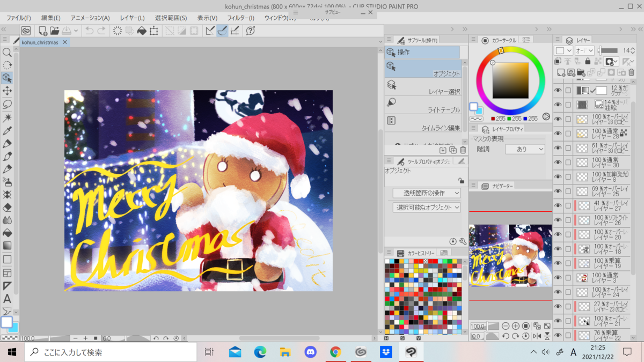The image size is (644, 362).
Task: Select the Zoom magnifier tool
Action: 7,52
